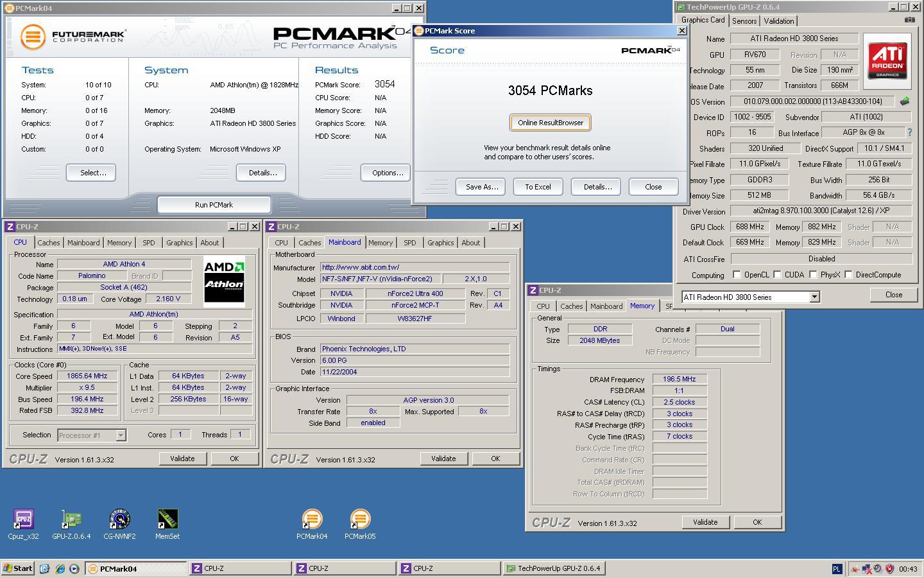Screen dimensions: 924x578
Task: Open SPD tab in CPU-Z mainboard window
Action: click(x=409, y=243)
